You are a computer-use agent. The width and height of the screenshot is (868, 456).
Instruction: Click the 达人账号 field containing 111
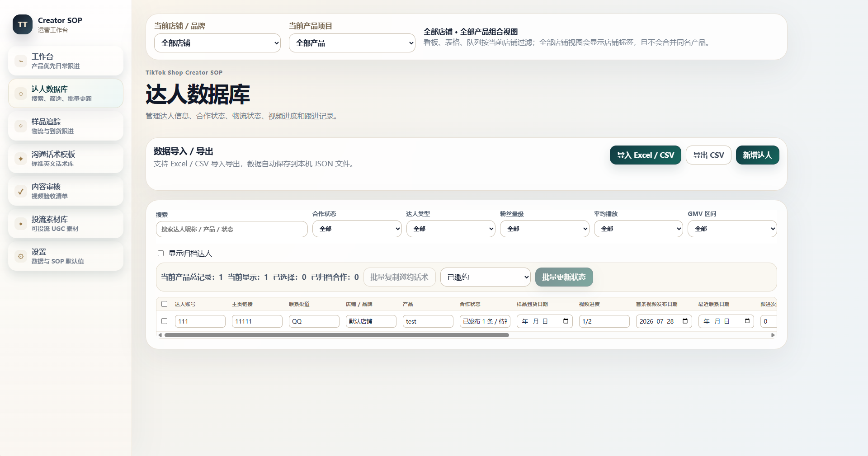click(x=200, y=321)
